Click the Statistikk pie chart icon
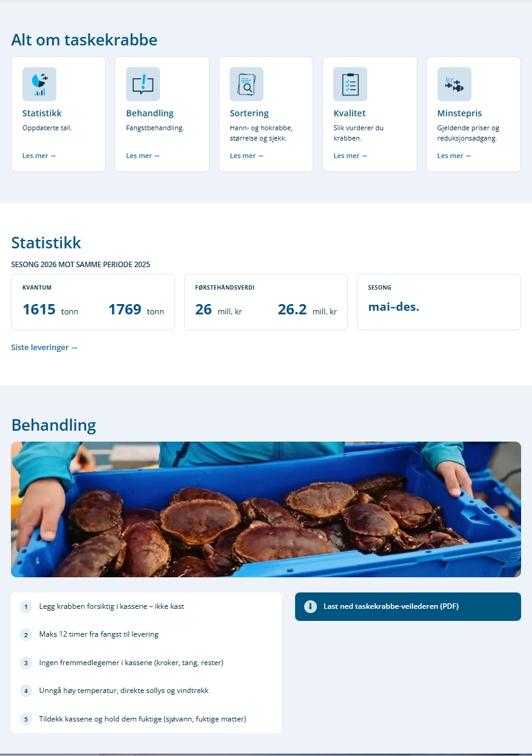The width and height of the screenshot is (532, 756). (x=39, y=84)
